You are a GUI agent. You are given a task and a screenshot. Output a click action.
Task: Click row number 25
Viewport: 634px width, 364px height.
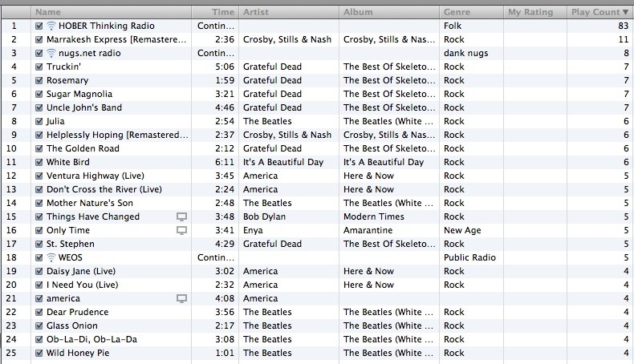(11, 353)
